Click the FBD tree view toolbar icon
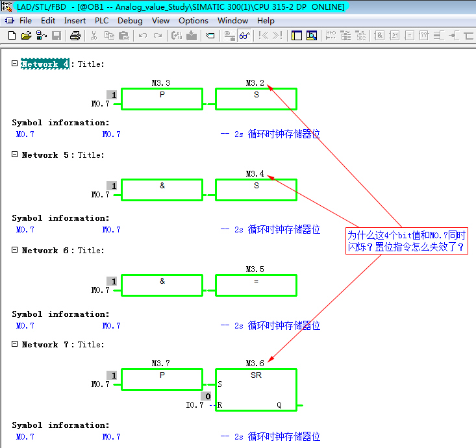Image resolution: width=476 pixels, height=448 pixels. coord(345,36)
